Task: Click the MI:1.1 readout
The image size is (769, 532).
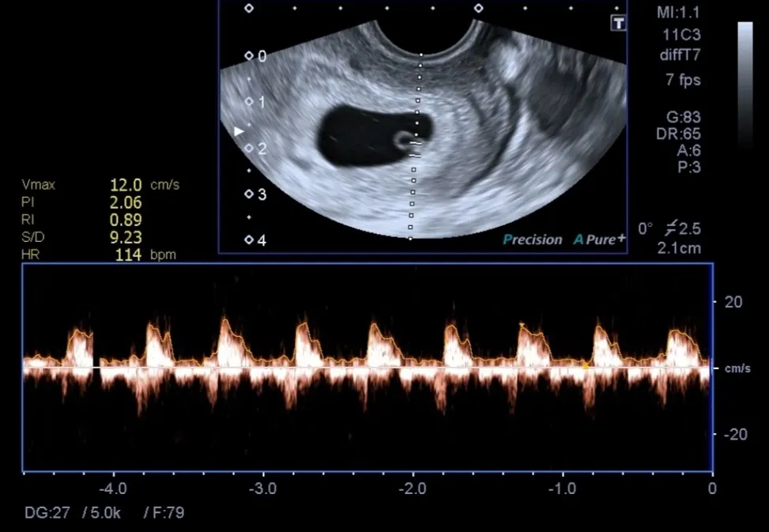Action: point(678,13)
